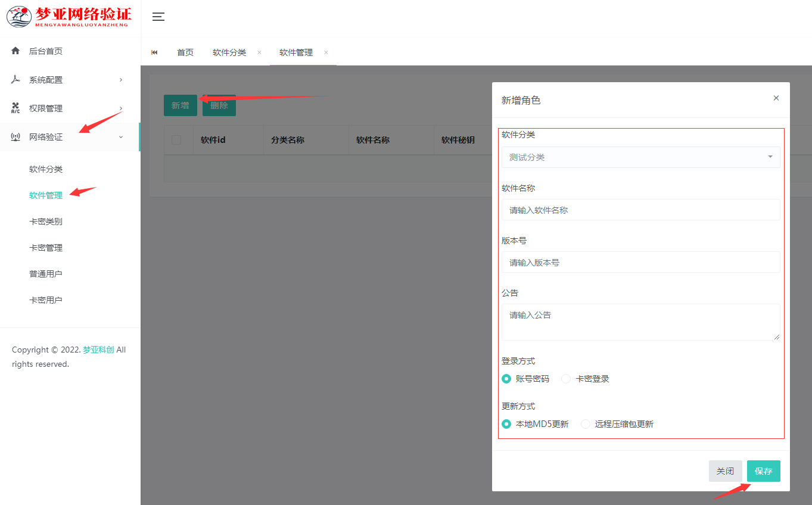Select the 卡密登录 login method
This screenshot has width=812, height=505.
565,379
